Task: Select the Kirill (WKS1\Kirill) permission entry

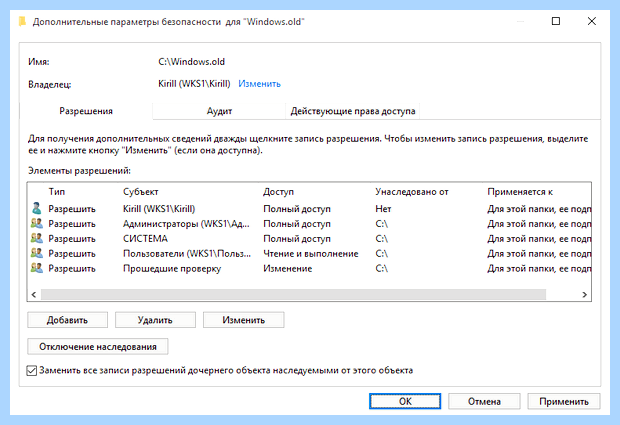Action: pos(310,209)
